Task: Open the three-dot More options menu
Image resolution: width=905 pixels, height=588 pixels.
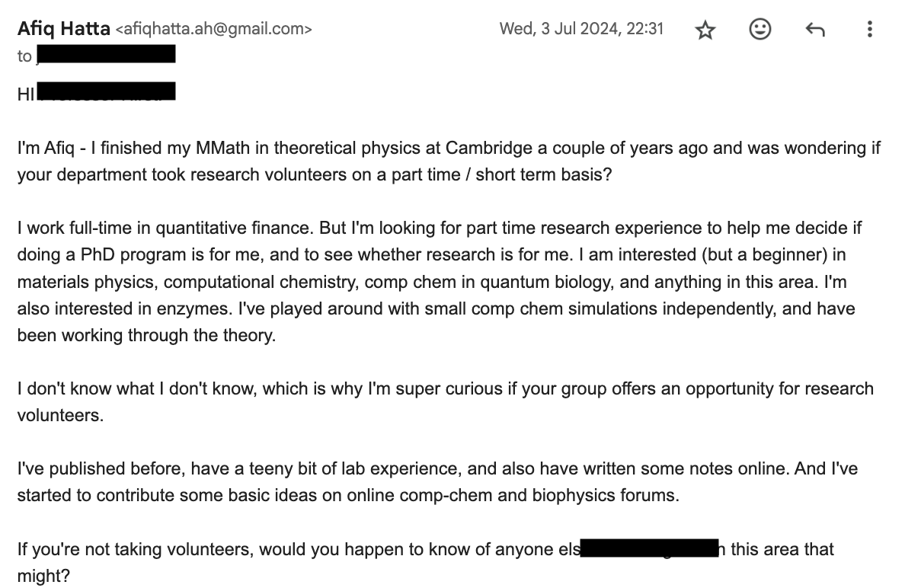Action: click(869, 29)
